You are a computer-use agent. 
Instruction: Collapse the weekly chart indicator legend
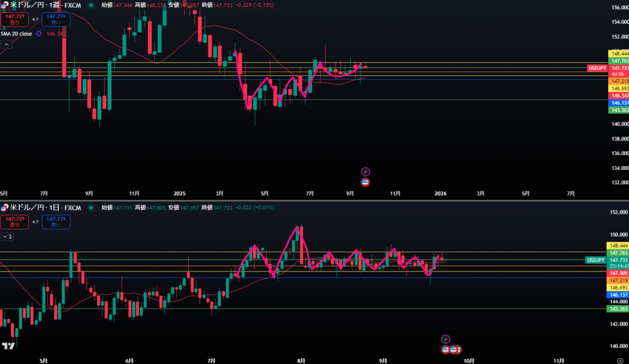click(7, 44)
